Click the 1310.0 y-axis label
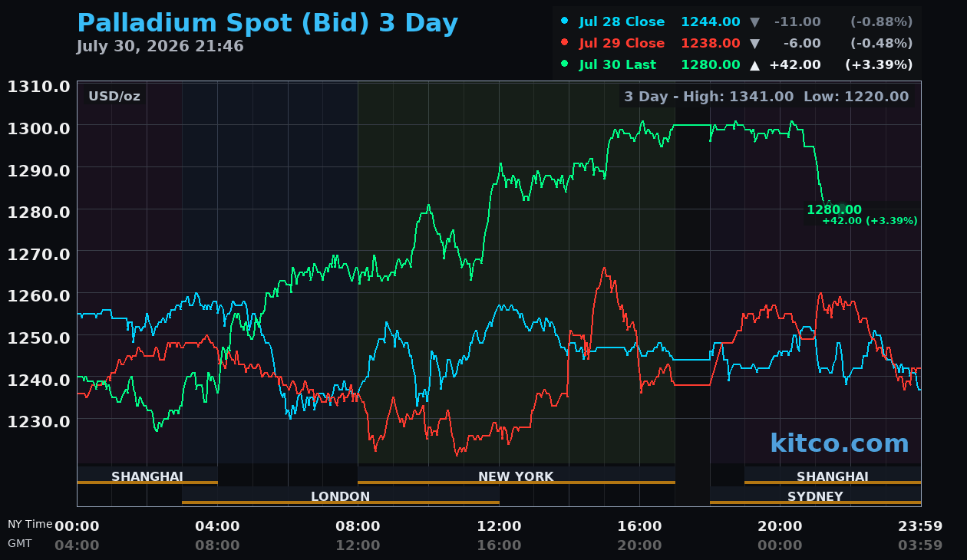The height and width of the screenshot is (560, 967). 39,86
